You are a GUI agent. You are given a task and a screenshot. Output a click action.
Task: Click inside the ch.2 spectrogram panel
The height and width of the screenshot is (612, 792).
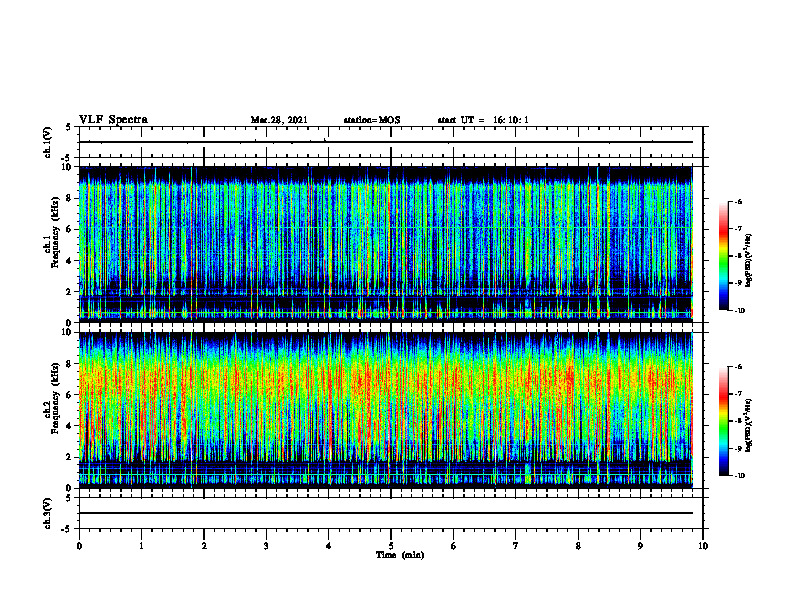tap(385, 410)
